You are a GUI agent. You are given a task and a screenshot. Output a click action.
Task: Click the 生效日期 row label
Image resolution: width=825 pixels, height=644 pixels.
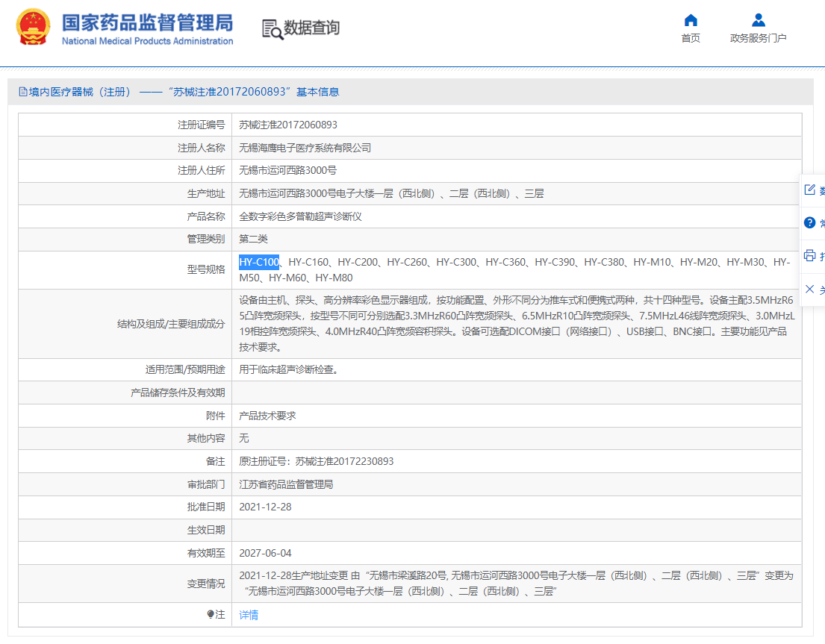206,530
